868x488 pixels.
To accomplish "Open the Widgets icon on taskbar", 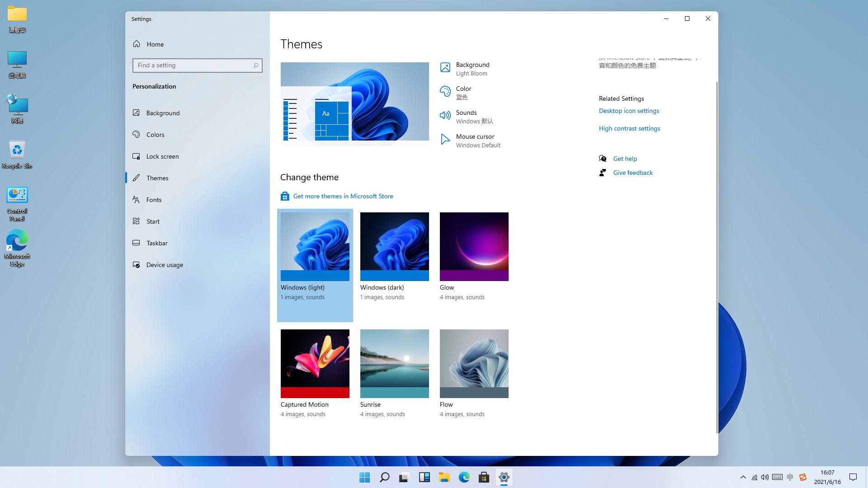I will pyautogui.click(x=424, y=477).
